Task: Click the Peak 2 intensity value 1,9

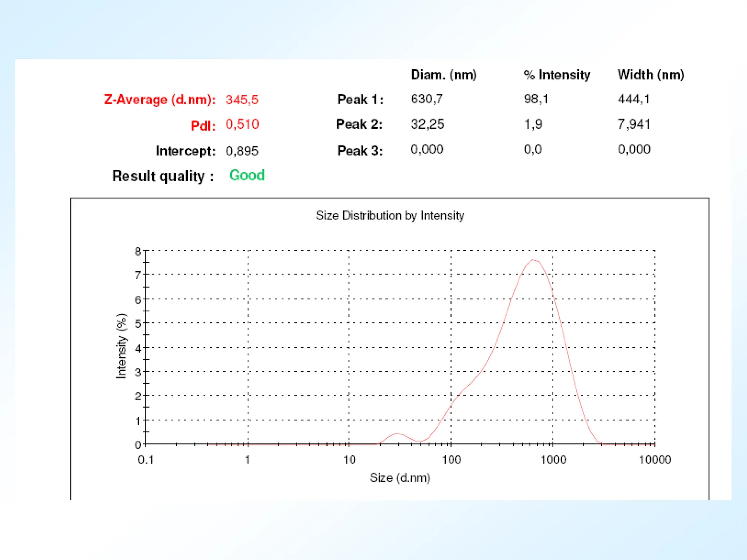Action: pos(533,124)
